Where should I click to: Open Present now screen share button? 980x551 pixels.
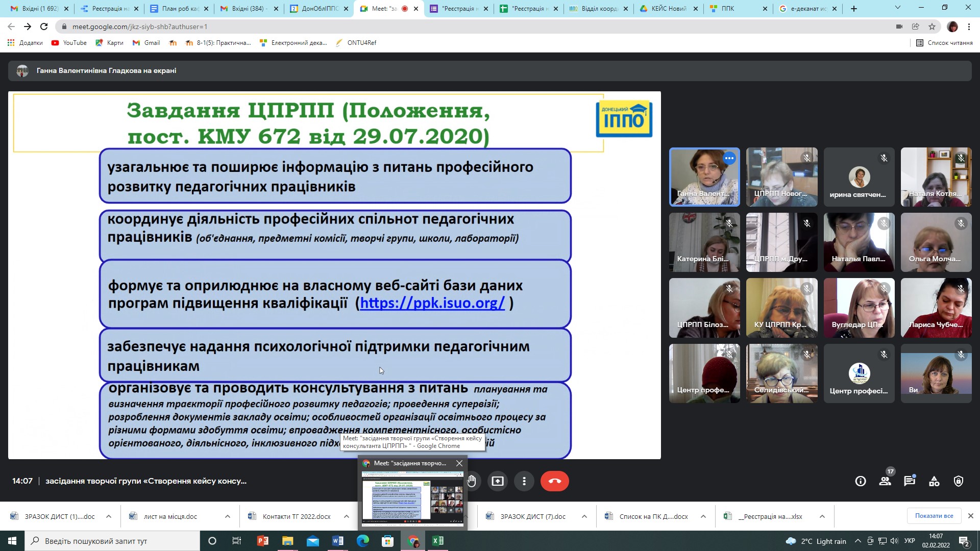click(x=498, y=481)
